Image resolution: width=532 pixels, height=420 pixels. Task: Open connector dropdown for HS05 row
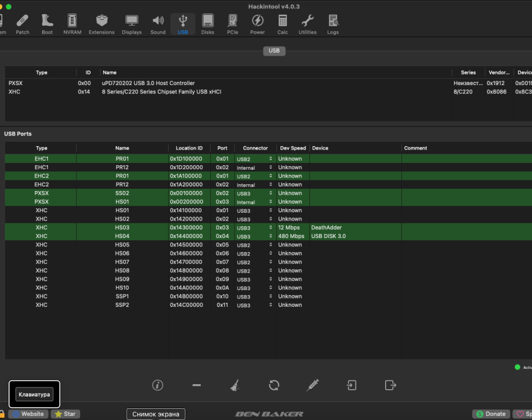(270, 245)
